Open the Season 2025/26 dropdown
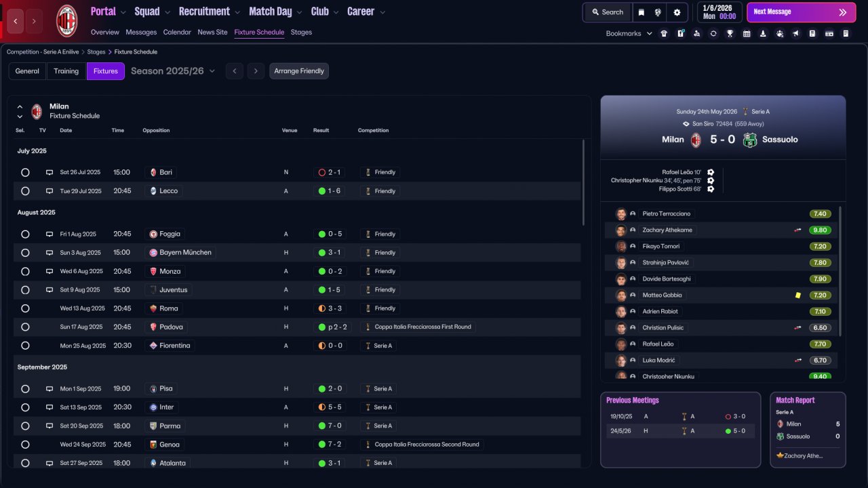 [173, 71]
